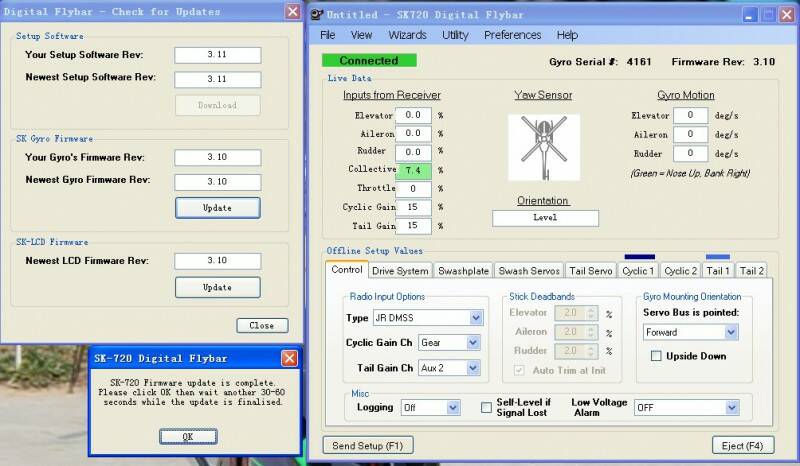Switch to the Cyclic 2 tab
Screen dimensions: 800x466
point(681,271)
